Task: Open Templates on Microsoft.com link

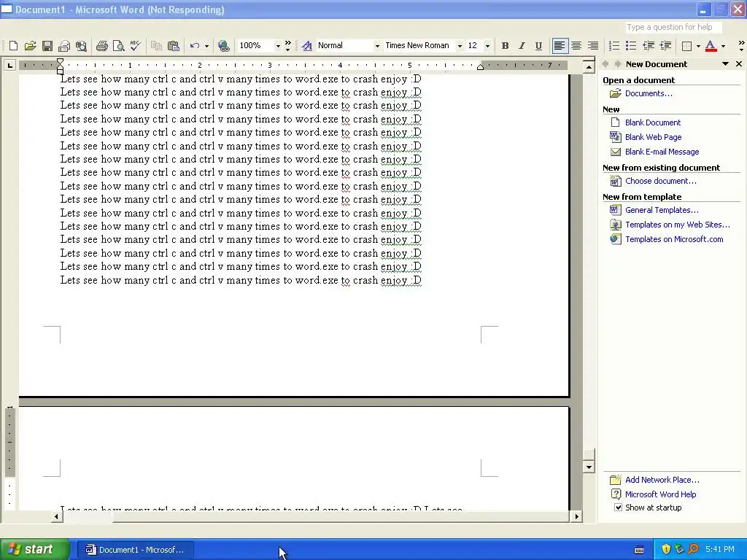Action: point(674,239)
